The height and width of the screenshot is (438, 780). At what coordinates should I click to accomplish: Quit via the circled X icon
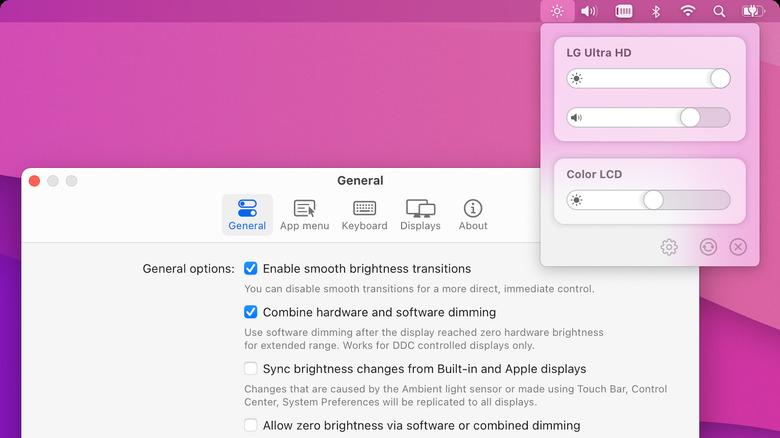[x=738, y=247]
